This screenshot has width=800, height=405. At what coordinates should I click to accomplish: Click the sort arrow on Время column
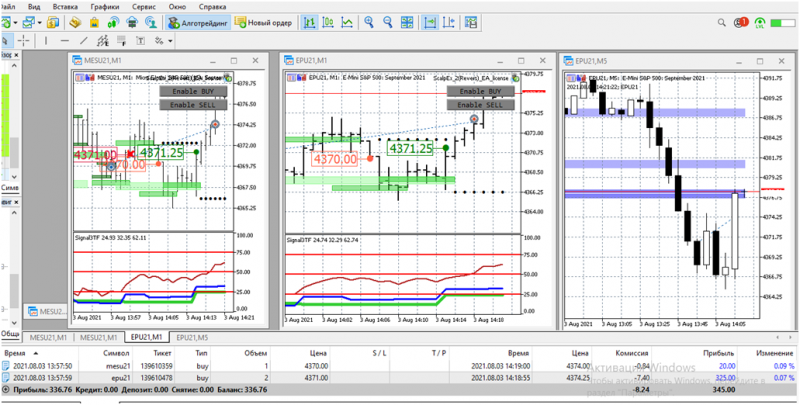[35, 353]
